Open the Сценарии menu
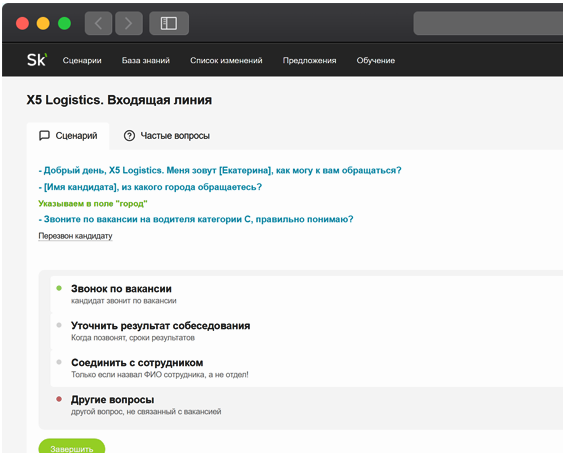The image size is (563, 453). point(82,60)
